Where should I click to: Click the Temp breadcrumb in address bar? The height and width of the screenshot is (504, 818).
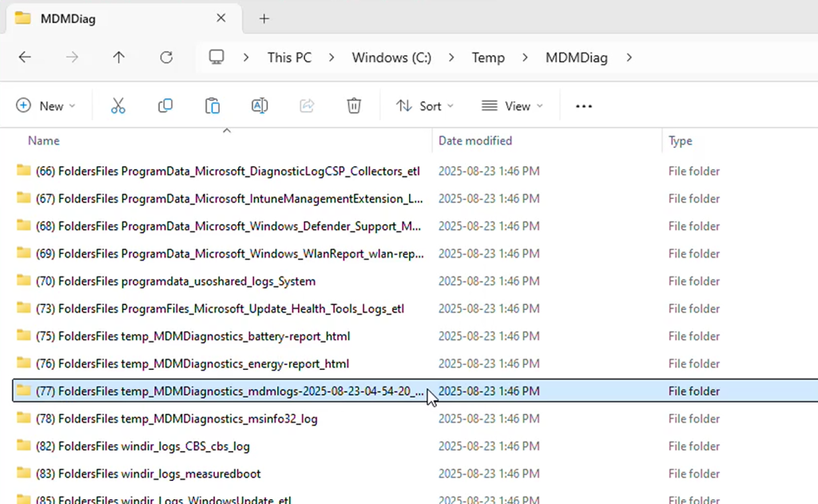click(x=488, y=58)
